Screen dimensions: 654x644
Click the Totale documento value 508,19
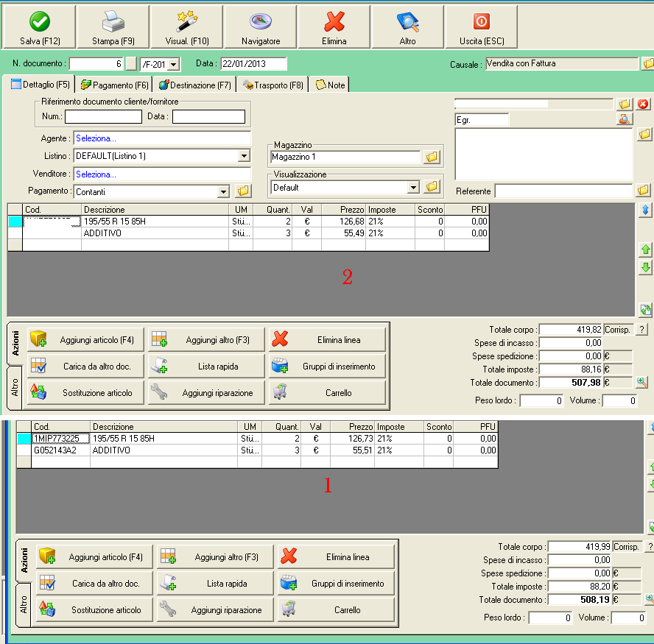580,599
